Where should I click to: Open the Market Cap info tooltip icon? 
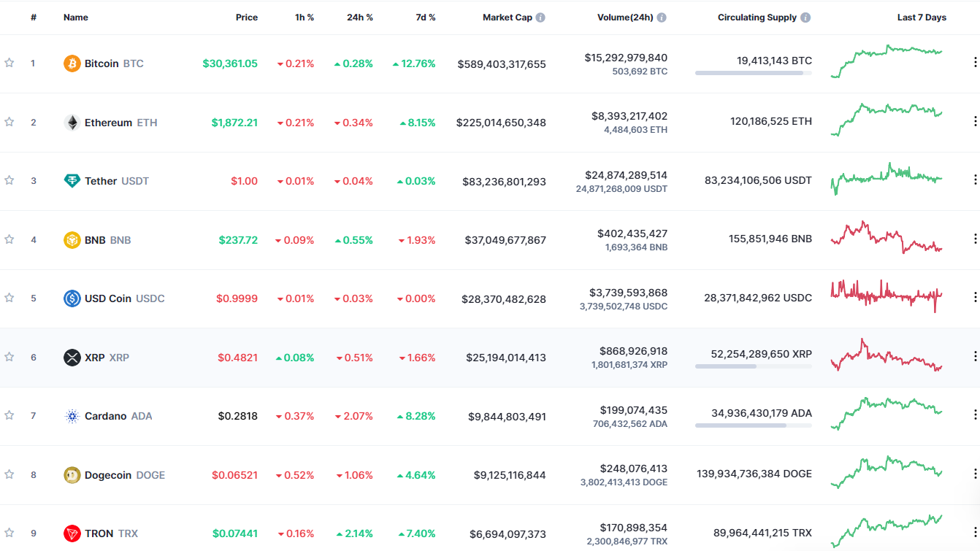pos(540,17)
